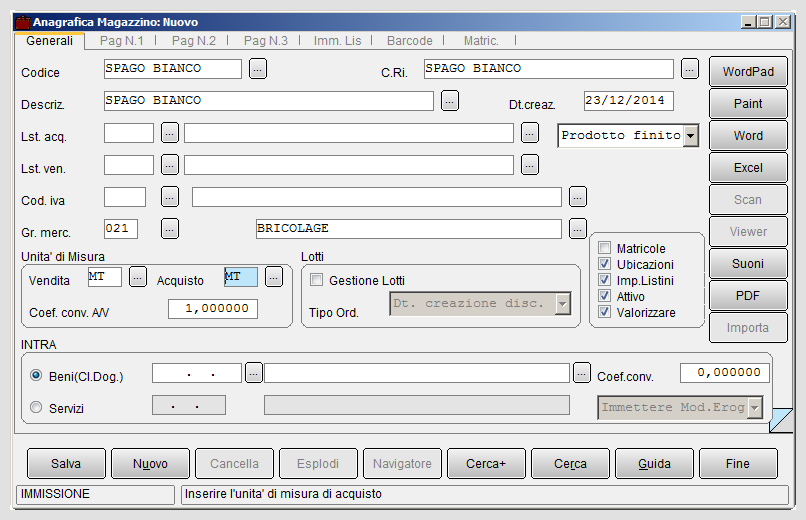The image size is (806, 520).
Task: Launch Paint from side panel
Action: [x=748, y=104]
